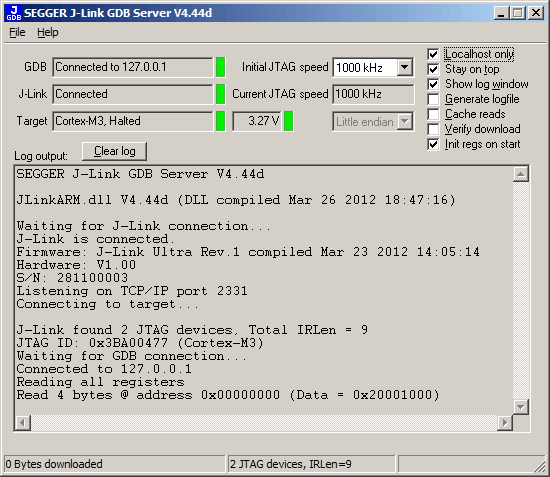
Task: Toggle the Localhost only checkbox
Action: pyautogui.click(x=433, y=54)
